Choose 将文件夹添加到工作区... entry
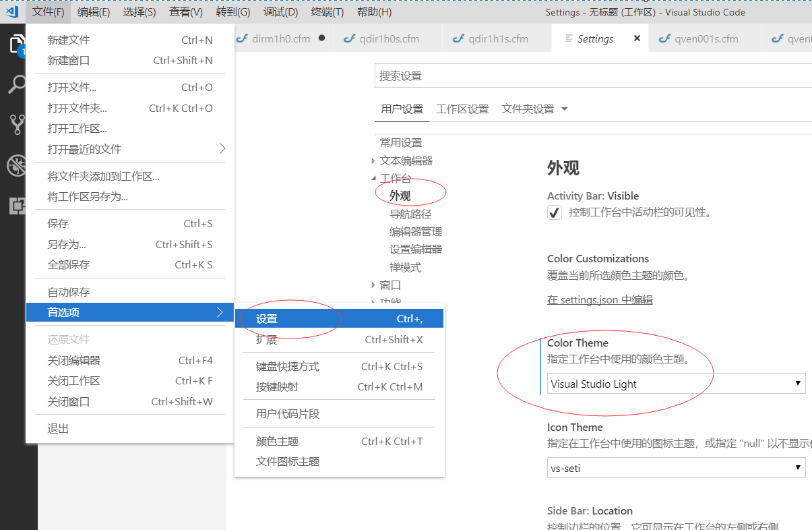This screenshot has height=530, width=812. (130, 176)
